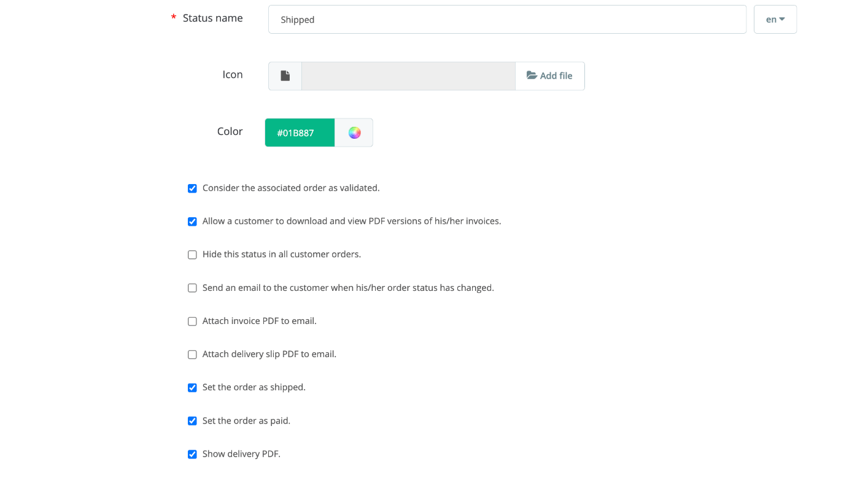Open the en language dropdown
The width and height of the screenshot is (868, 494).
775,19
